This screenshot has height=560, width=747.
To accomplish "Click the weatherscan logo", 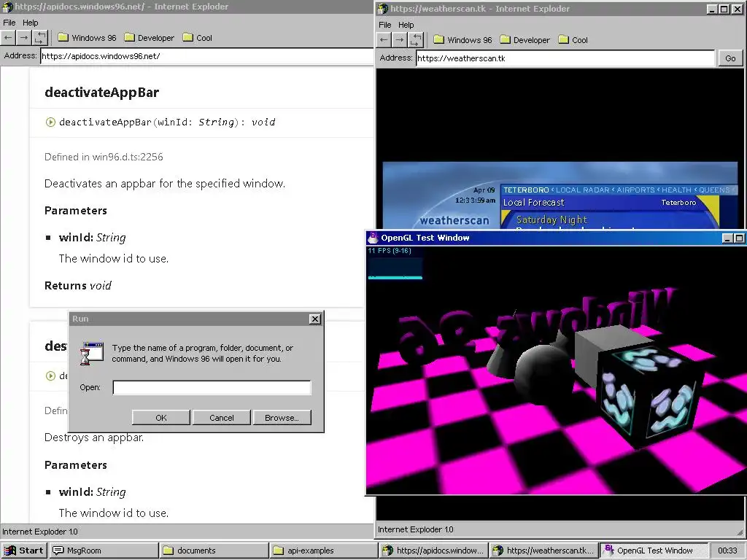I will point(454,220).
